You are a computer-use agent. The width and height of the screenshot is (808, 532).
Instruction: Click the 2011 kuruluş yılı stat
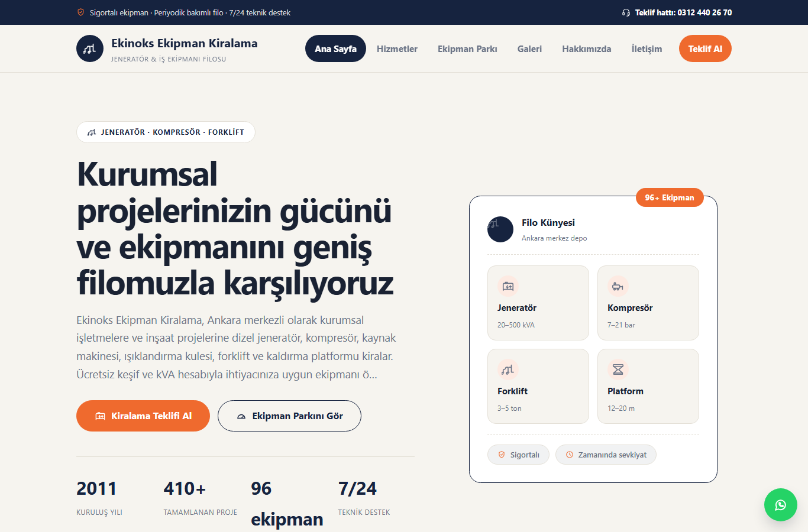(99, 498)
